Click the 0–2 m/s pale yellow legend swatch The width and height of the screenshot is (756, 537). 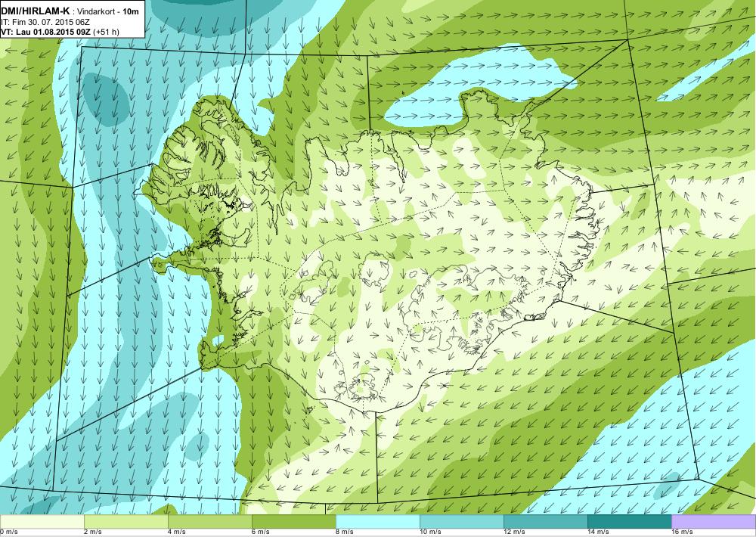click(42, 522)
